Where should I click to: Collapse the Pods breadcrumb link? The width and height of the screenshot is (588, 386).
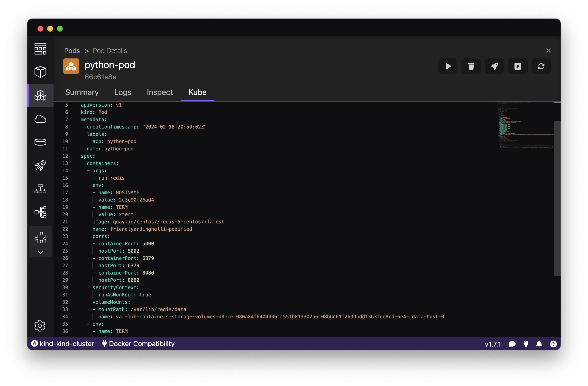click(72, 51)
